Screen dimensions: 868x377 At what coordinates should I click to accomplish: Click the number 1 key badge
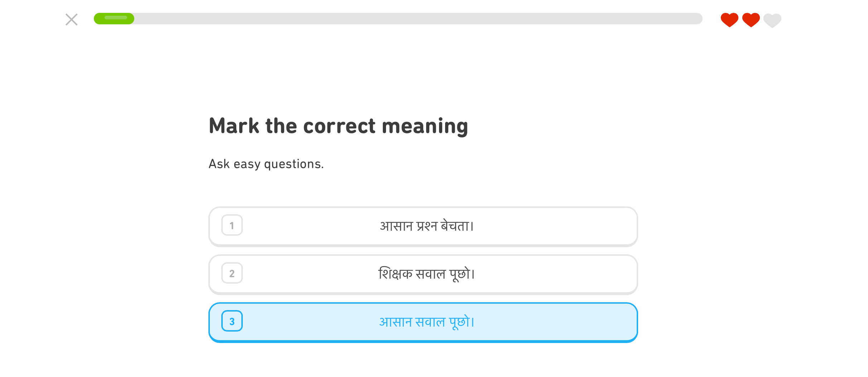(232, 225)
